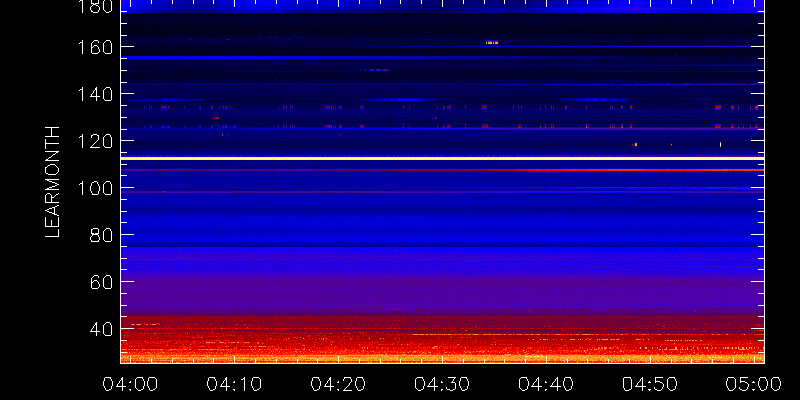Click the LEARMONTH vertical axis title
800x400 pixels.
pyautogui.click(x=53, y=182)
